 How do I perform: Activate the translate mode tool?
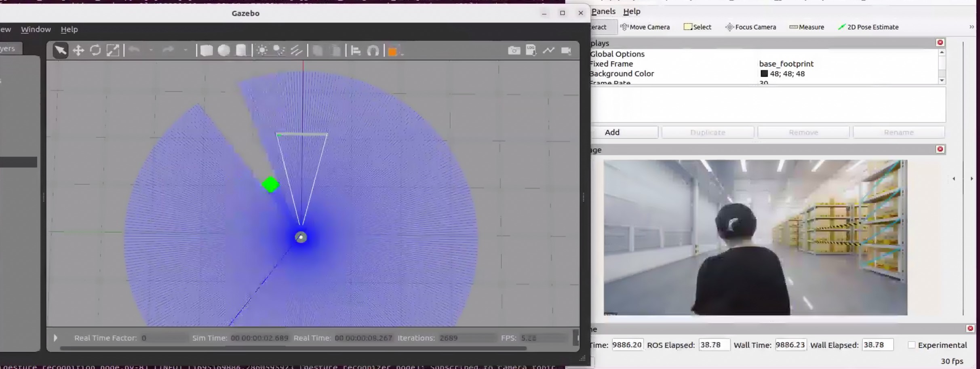(x=78, y=51)
